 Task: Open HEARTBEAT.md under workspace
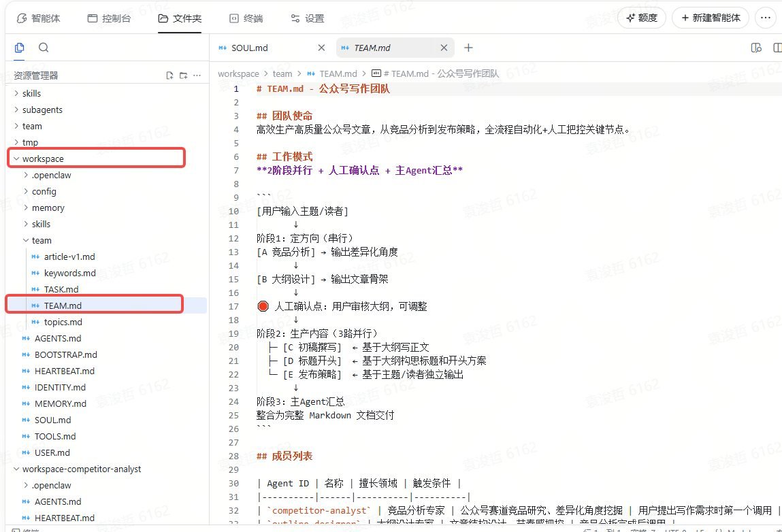tap(65, 371)
